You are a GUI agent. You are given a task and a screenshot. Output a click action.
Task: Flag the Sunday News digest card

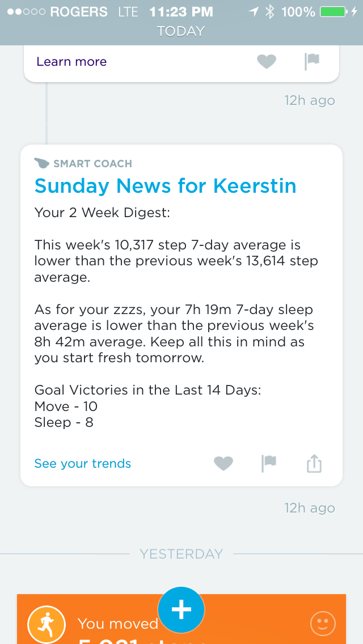(x=268, y=464)
